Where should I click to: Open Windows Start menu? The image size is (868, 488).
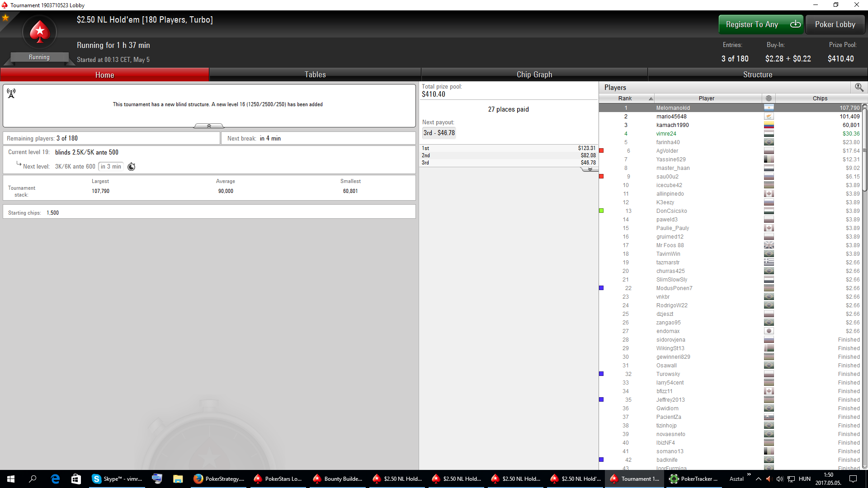(x=11, y=479)
